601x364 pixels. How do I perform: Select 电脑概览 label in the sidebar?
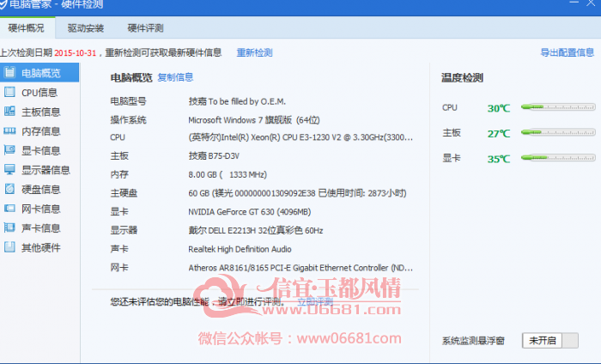41,73
